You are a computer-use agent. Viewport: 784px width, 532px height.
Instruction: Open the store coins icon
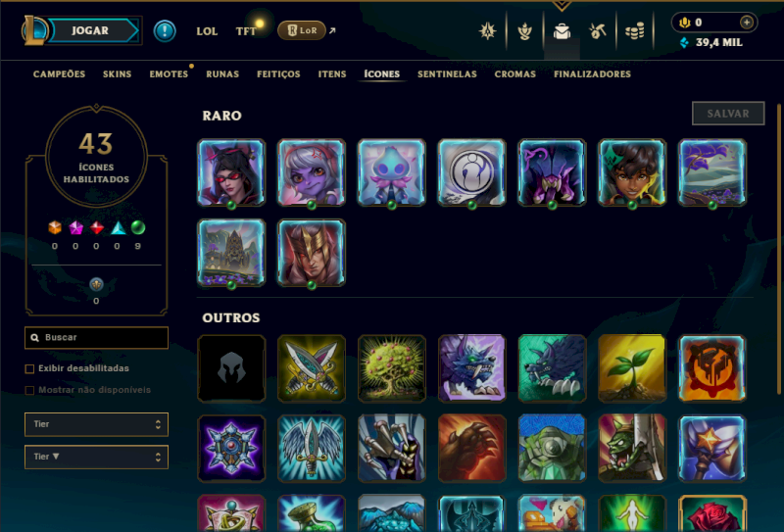pyautogui.click(x=634, y=31)
